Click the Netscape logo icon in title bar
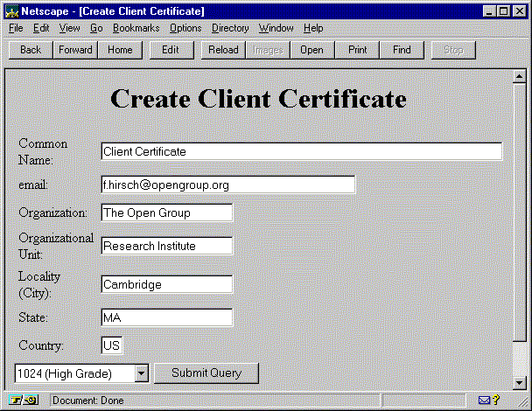Screen dimensions: 532x411 [11, 11]
